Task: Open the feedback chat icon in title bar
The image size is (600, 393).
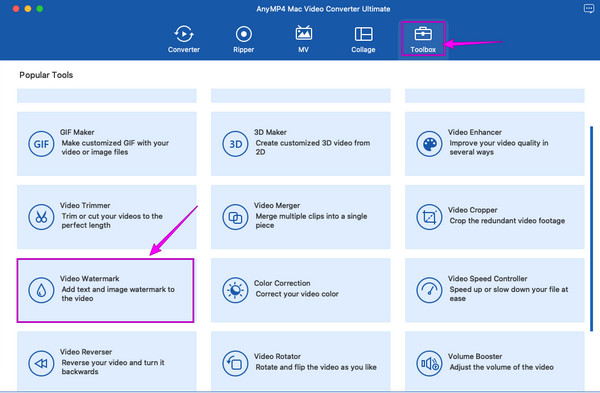Action: coord(589,8)
